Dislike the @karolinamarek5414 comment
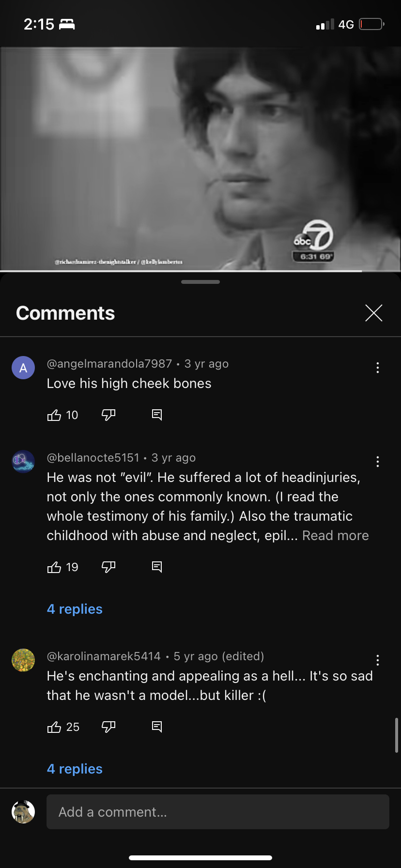 pyautogui.click(x=108, y=727)
